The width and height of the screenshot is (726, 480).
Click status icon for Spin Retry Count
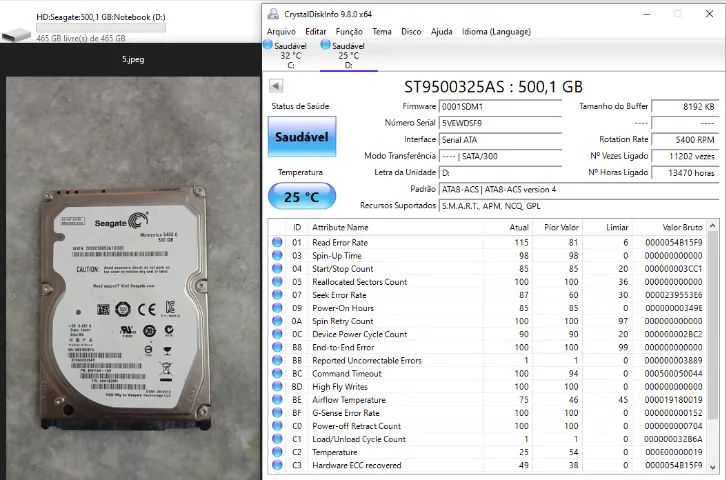[x=277, y=320]
